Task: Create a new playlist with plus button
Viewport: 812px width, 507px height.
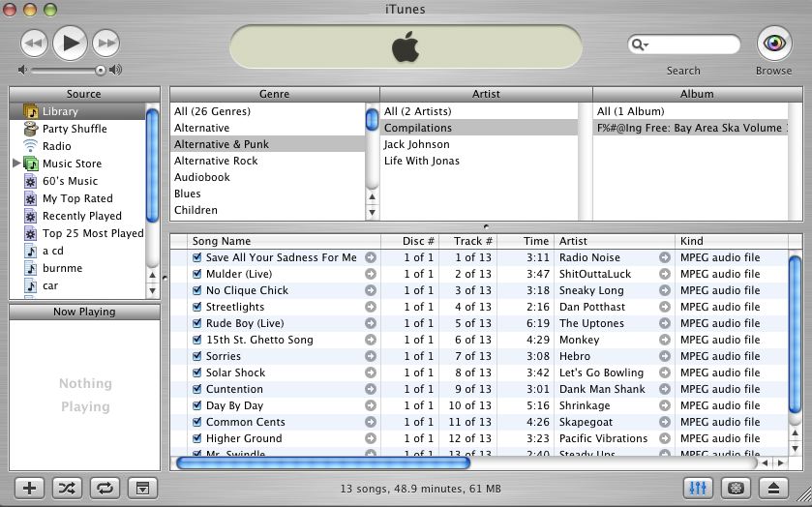Action: coord(29,488)
